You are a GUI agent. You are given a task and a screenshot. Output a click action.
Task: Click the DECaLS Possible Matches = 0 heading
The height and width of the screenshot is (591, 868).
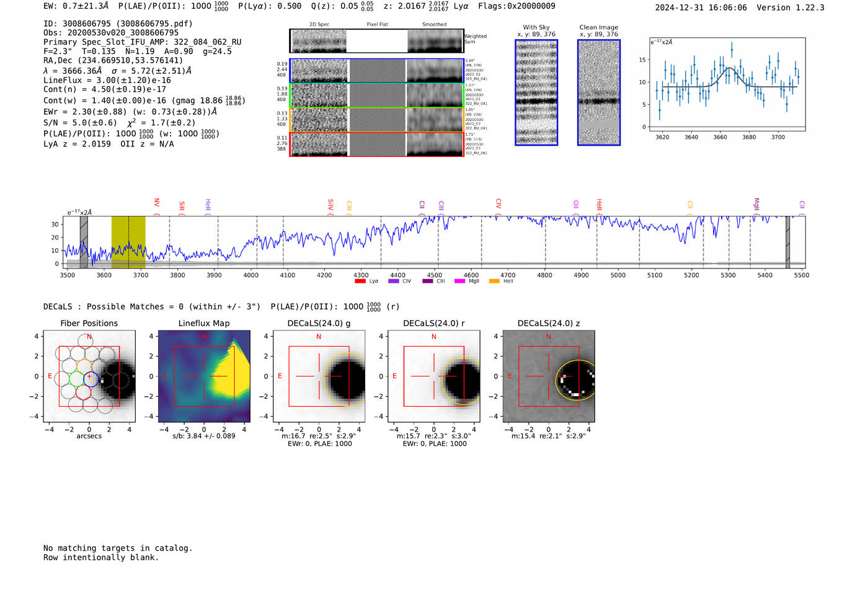coord(221,306)
